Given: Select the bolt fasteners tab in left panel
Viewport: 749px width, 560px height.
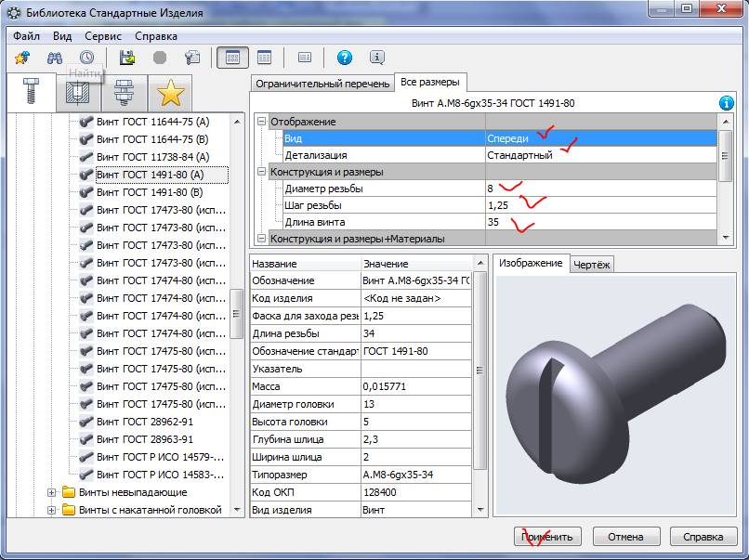Looking at the screenshot, I should pyautogui.click(x=32, y=92).
